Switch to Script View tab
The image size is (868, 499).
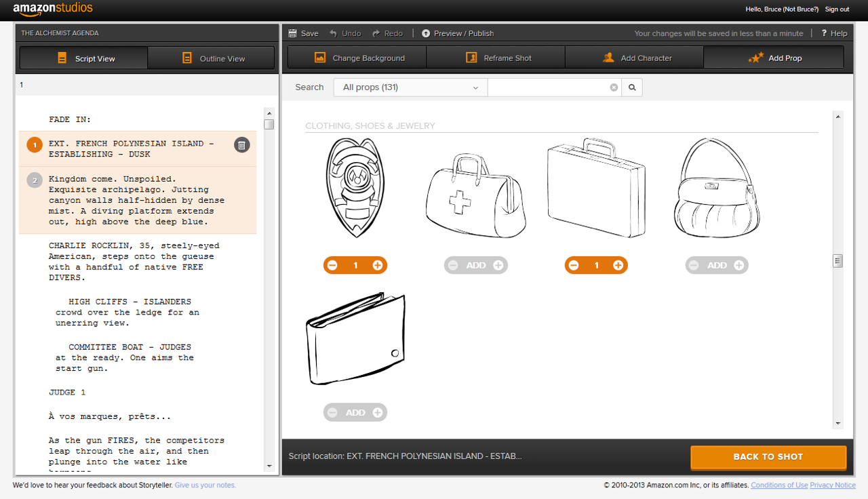click(83, 58)
